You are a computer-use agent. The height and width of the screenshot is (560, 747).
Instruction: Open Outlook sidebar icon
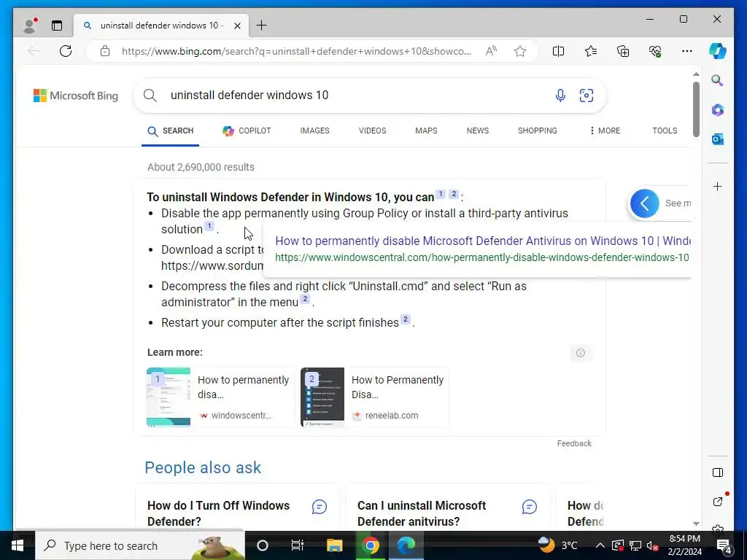[x=718, y=139]
